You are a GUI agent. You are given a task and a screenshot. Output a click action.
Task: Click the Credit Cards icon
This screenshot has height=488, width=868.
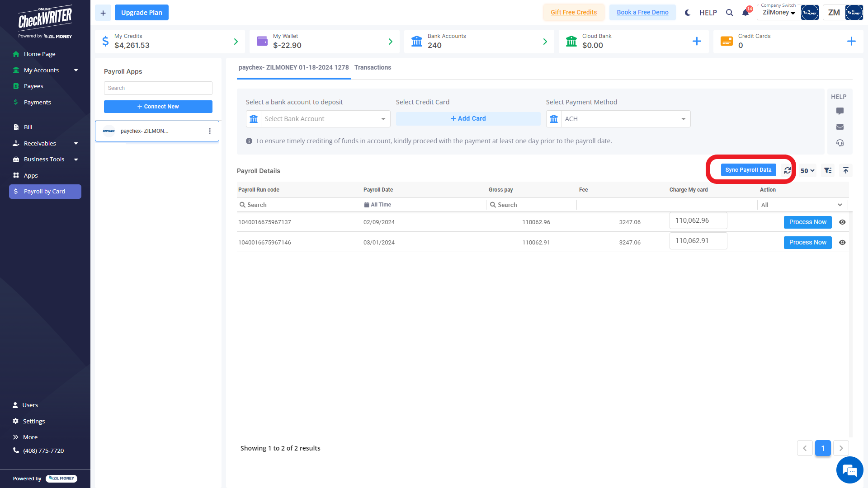726,42
